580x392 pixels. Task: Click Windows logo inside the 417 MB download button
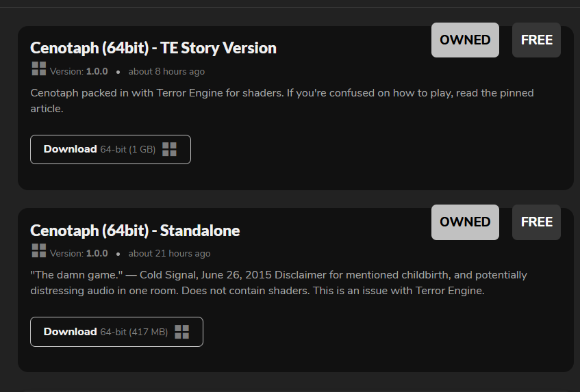181,332
